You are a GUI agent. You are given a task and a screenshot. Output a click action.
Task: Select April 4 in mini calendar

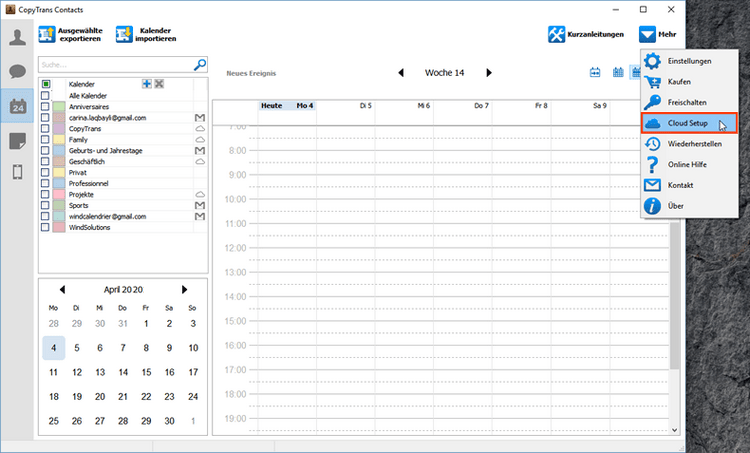coord(54,348)
